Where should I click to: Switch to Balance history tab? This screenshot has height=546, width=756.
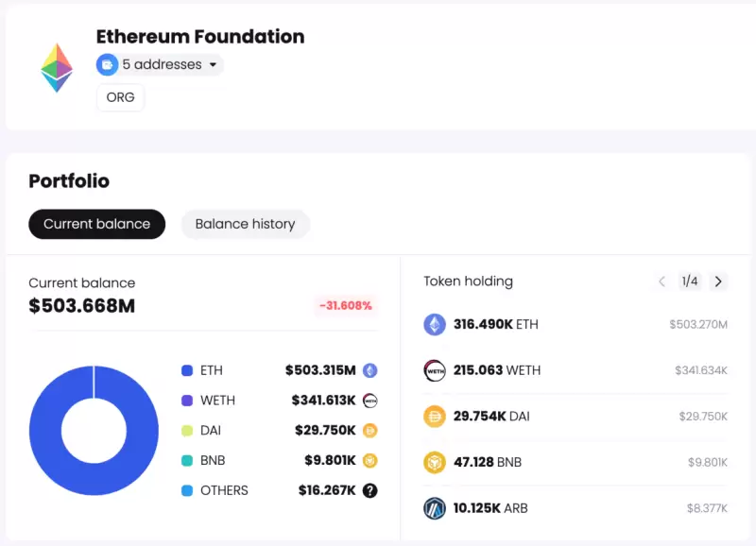coord(245,224)
